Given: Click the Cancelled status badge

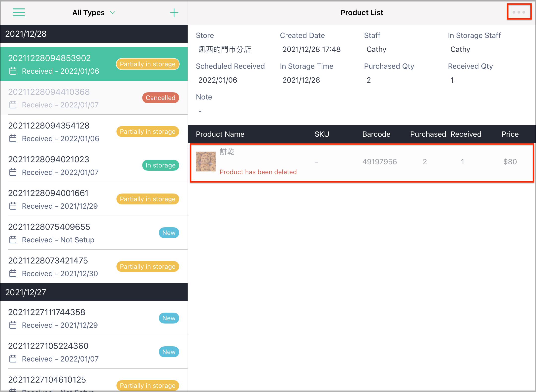Looking at the screenshot, I should tap(161, 98).
